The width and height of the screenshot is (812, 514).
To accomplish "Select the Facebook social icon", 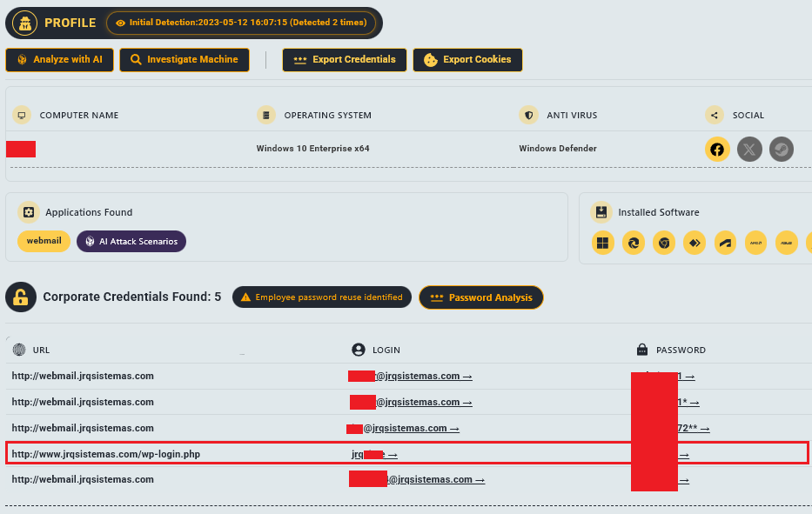I will [x=717, y=149].
